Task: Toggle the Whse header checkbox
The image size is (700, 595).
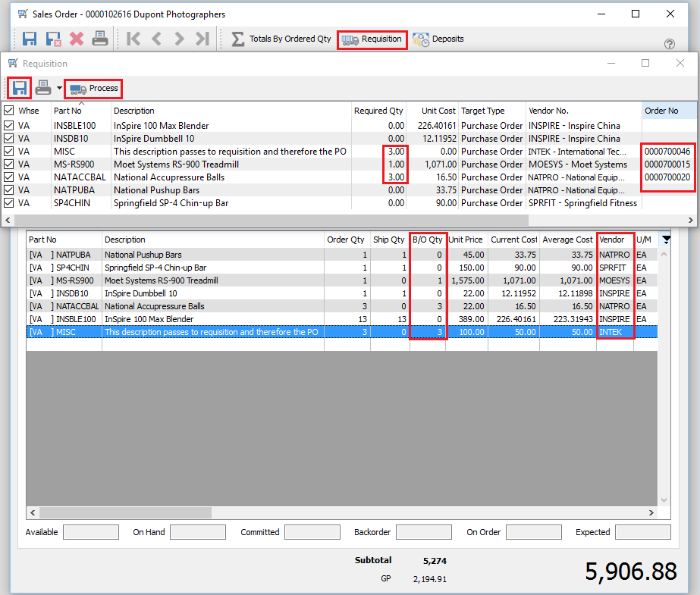Action: point(8,111)
